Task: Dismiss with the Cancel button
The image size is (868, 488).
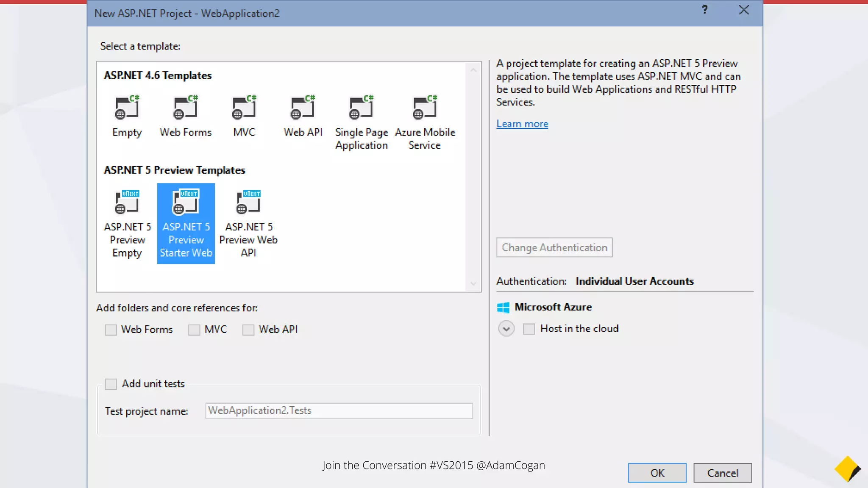Action: (x=723, y=473)
